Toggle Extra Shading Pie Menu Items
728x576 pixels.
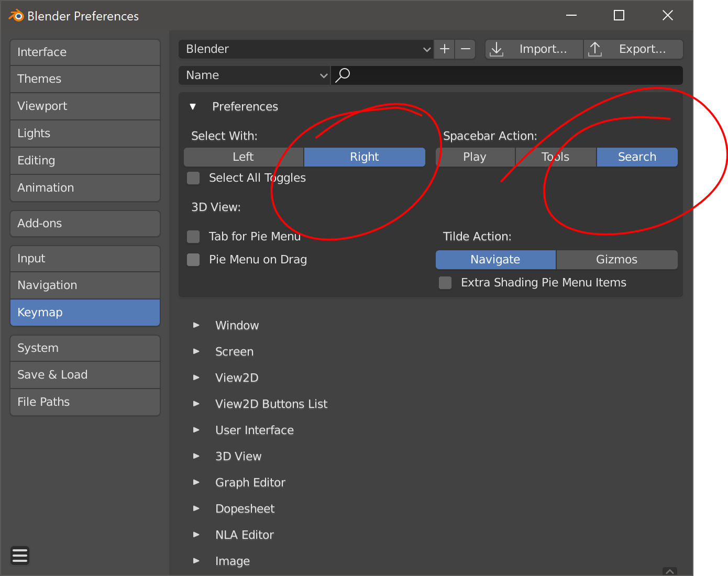pyautogui.click(x=445, y=283)
